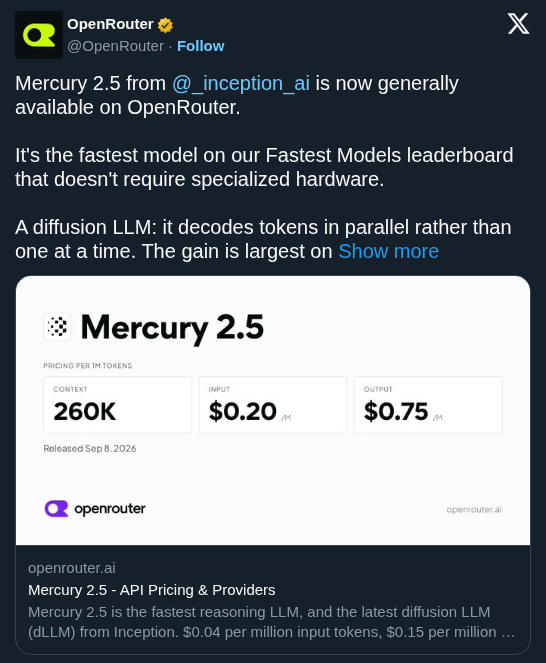Follow the OpenRouter account
Viewport: 546px width, 663px height.
tap(200, 46)
